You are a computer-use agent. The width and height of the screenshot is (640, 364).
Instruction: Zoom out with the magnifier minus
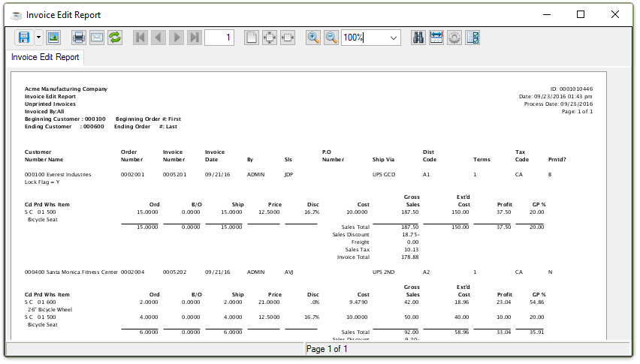[331, 38]
